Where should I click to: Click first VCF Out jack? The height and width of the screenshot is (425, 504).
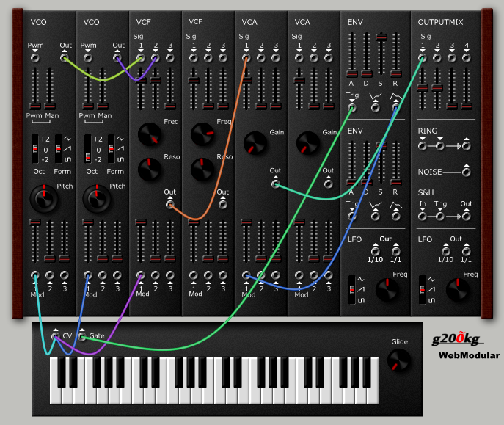point(170,204)
